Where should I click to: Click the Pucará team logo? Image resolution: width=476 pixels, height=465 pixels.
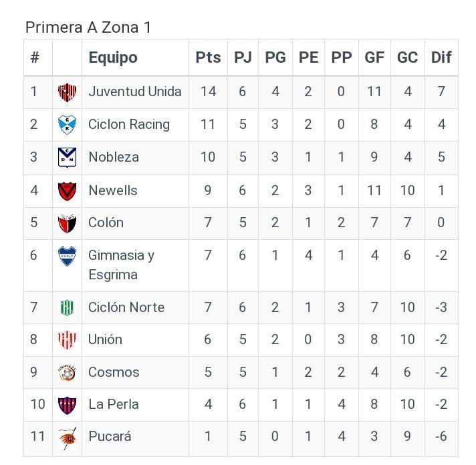pyautogui.click(x=67, y=437)
